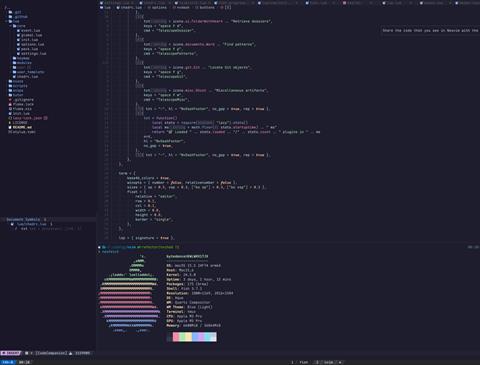Open event.lua under the core folder
This screenshot has height=365, width=480.
point(30,31)
